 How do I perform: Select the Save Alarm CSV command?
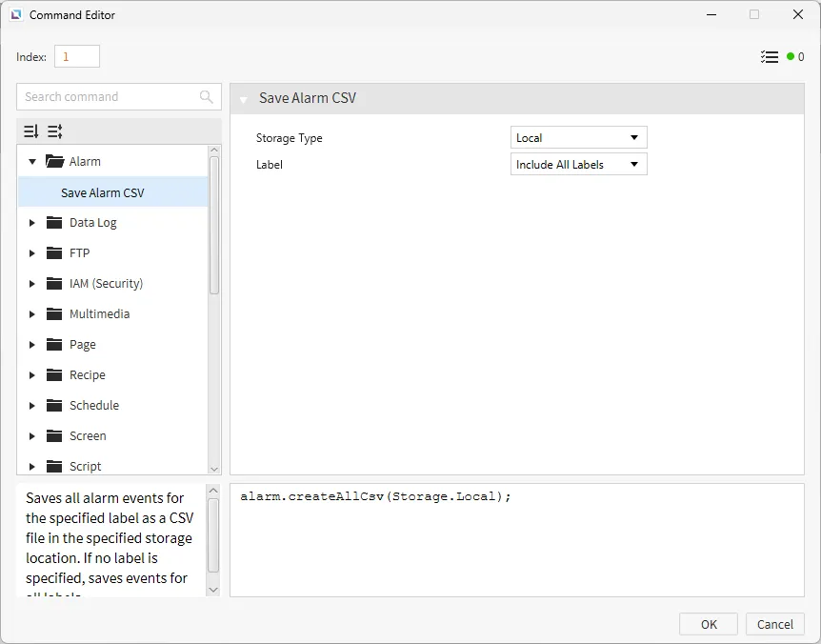tap(103, 192)
